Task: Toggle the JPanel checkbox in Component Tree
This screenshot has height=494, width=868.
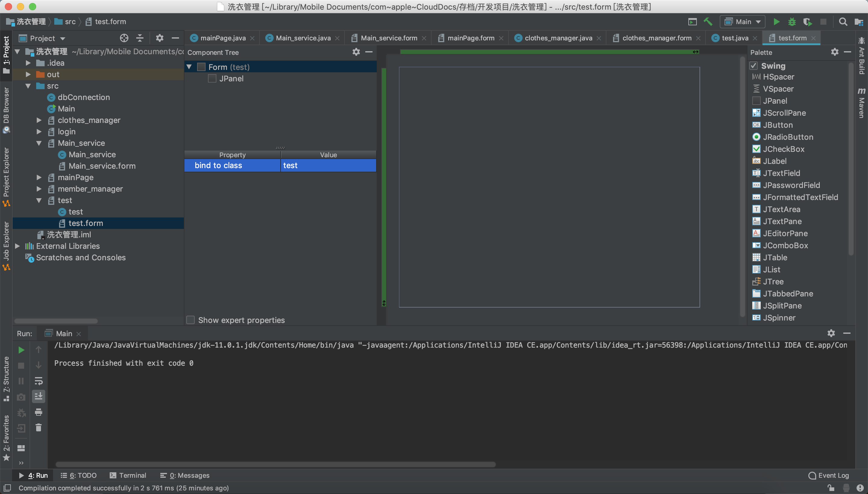Action: [x=212, y=78]
